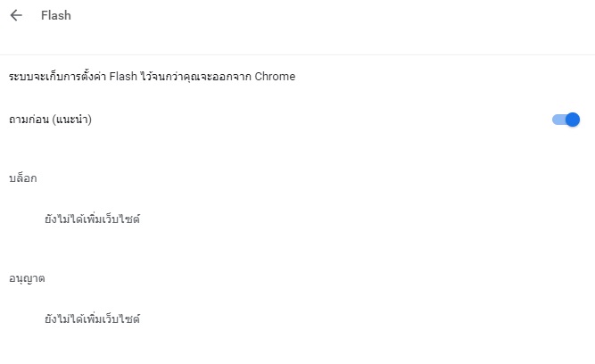Select the บล็อก section heading

point(23,178)
